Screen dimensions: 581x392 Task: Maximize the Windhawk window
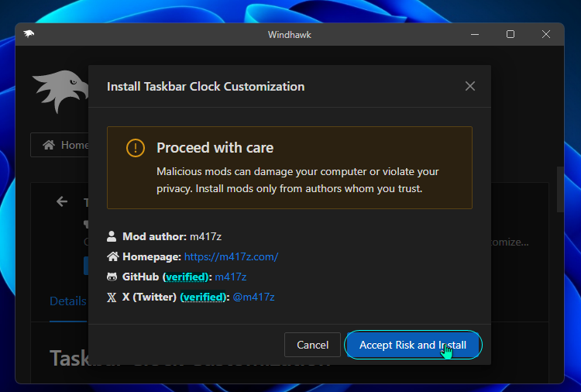coord(511,34)
